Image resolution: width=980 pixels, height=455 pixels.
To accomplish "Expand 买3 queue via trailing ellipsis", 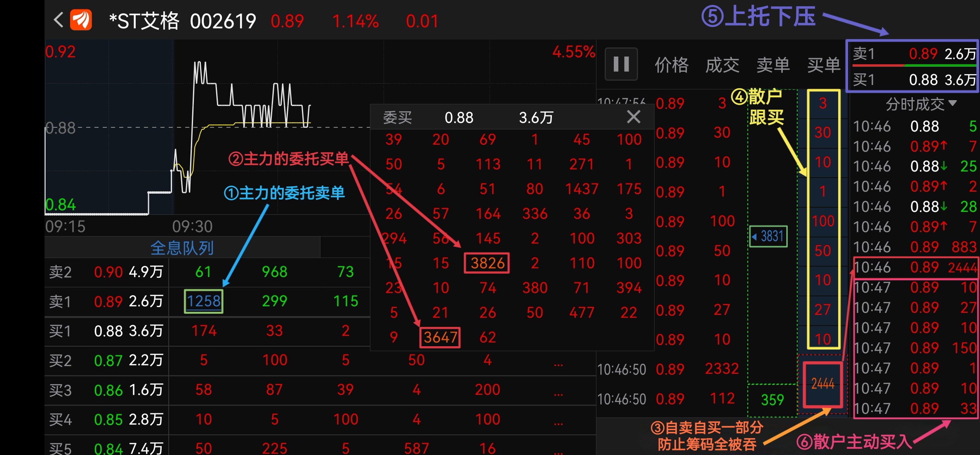I will tap(558, 394).
